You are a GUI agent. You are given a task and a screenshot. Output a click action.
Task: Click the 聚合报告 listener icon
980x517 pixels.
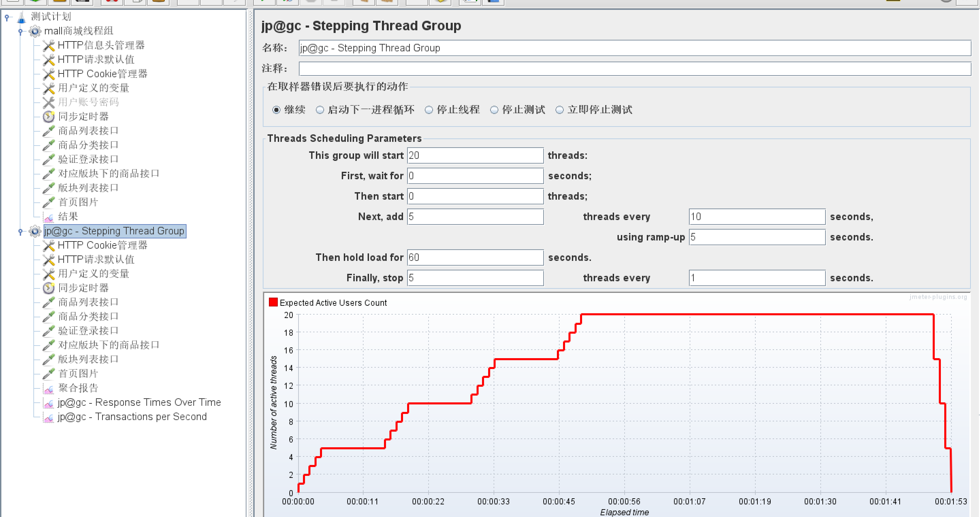point(48,388)
